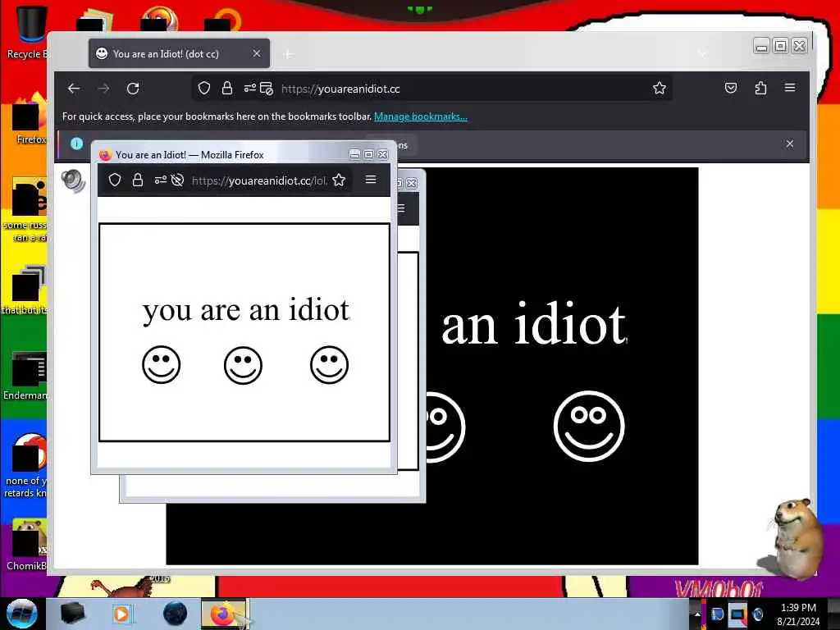Click the 'you are an idiot' popup text

tap(246, 311)
